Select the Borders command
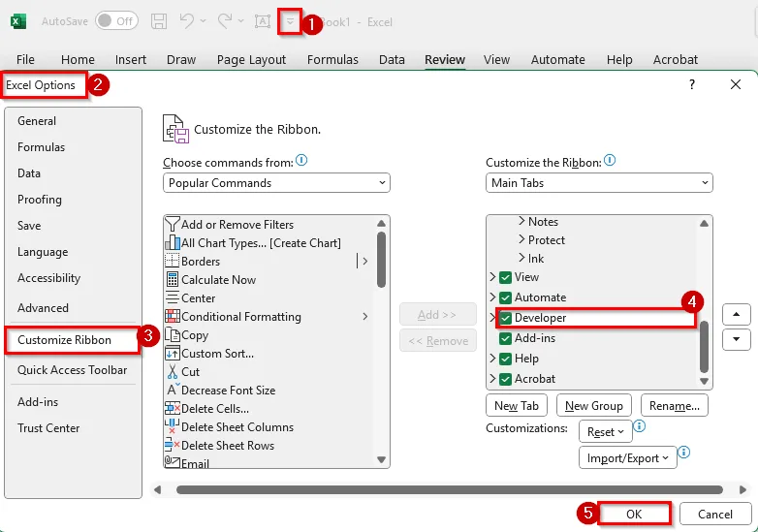The image size is (758, 532). point(269,262)
